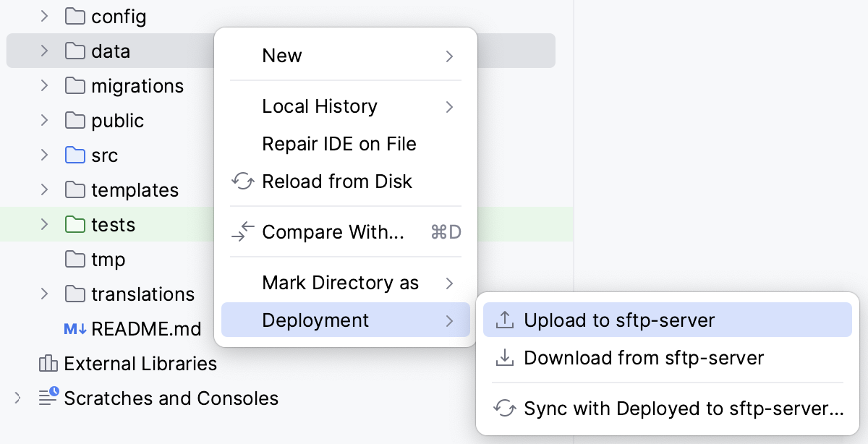Image resolution: width=868 pixels, height=444 pixels.
Task: Click the src folder icon
Action: tap(75, 155)
